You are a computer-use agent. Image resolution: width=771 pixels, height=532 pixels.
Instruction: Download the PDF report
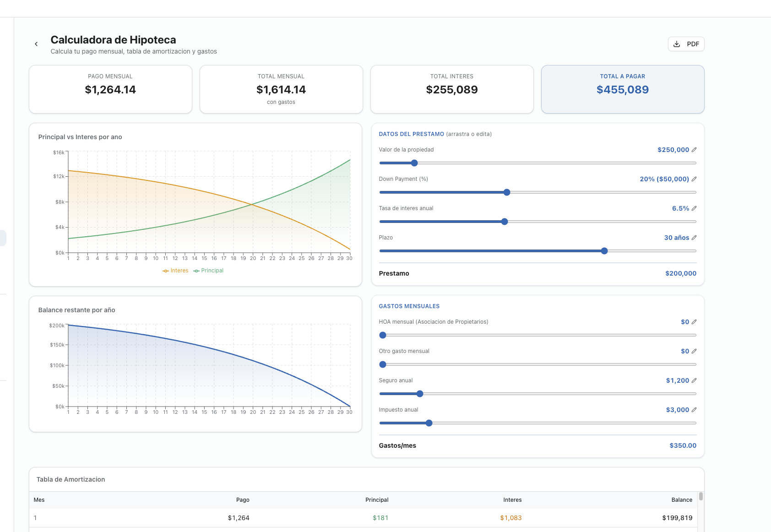click(x=686, y=44)
